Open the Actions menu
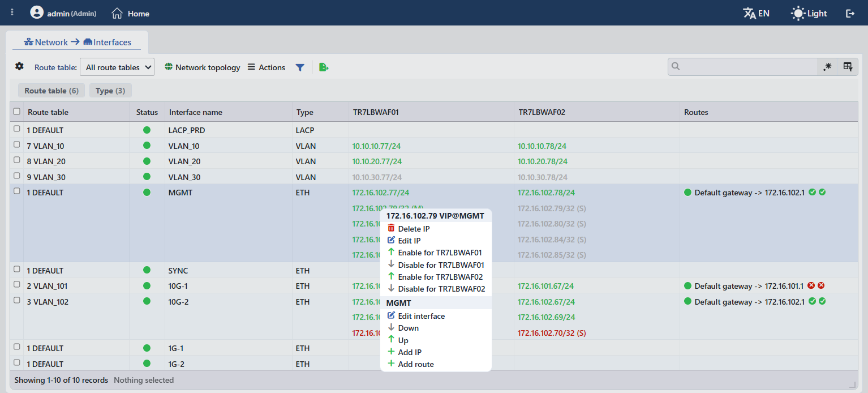The image size is (868, 393). 267,67
